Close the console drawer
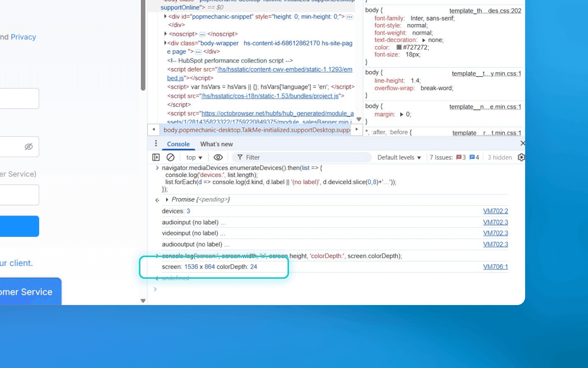This screenshot has height=368, width=588. click(522, 143)
